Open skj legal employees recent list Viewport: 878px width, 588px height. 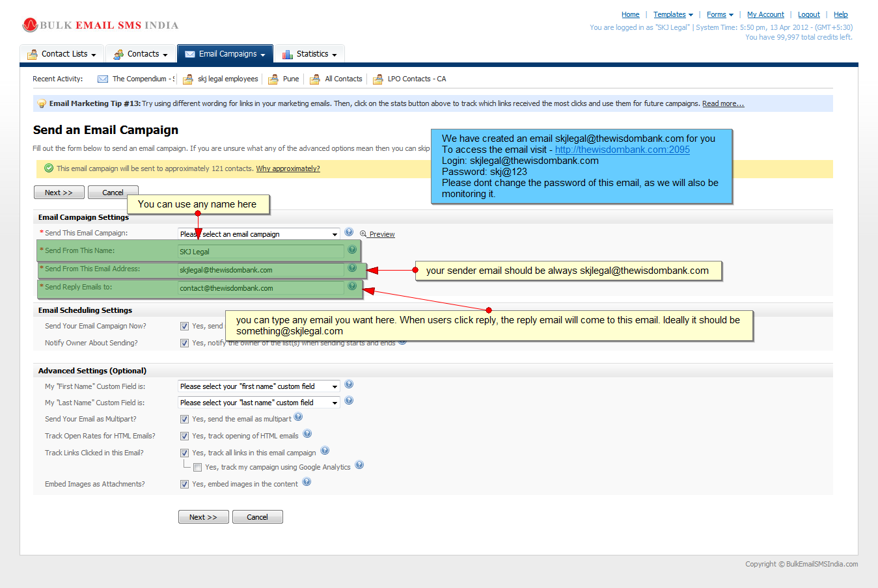(x=228, y=79)
